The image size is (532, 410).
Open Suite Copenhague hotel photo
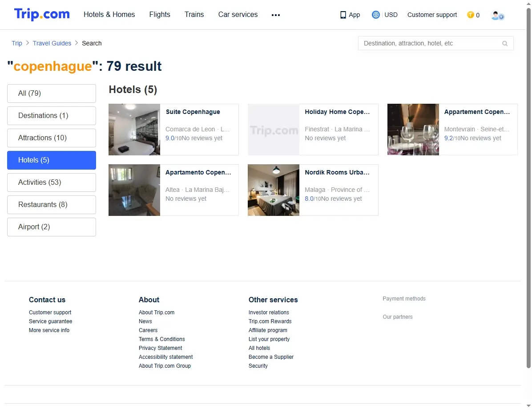tap(134, 130)
